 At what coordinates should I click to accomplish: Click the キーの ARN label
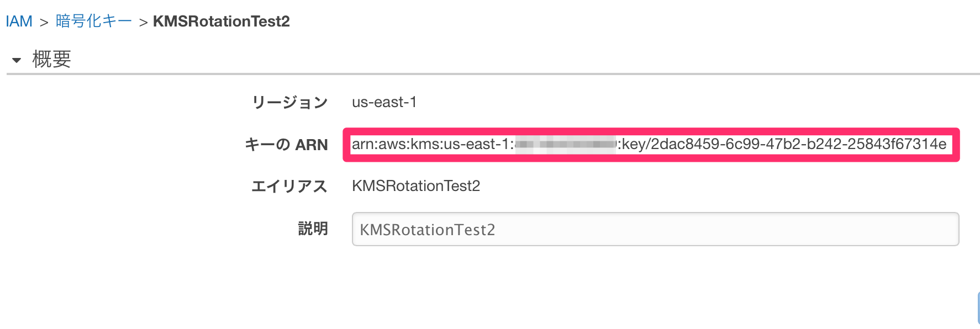(287, 145)
